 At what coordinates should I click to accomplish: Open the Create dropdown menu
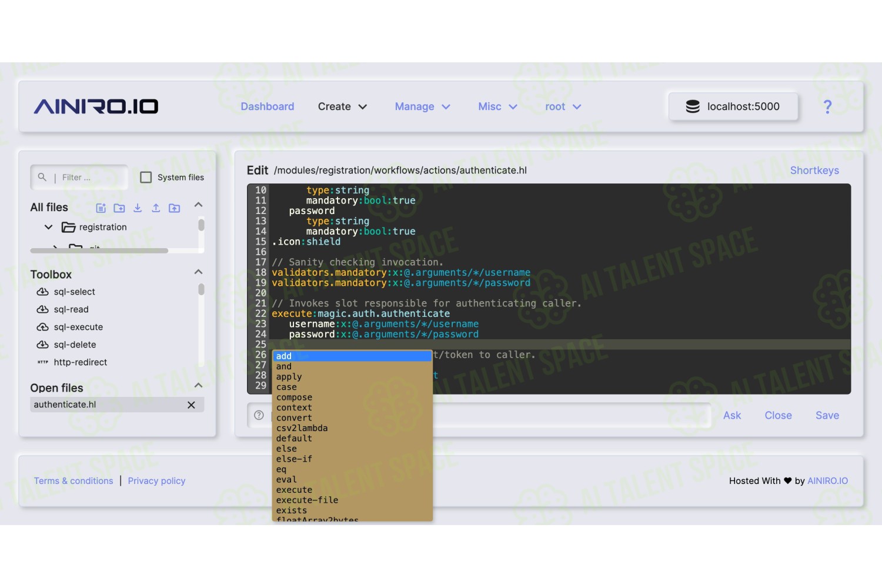click(x=342, y=106)
